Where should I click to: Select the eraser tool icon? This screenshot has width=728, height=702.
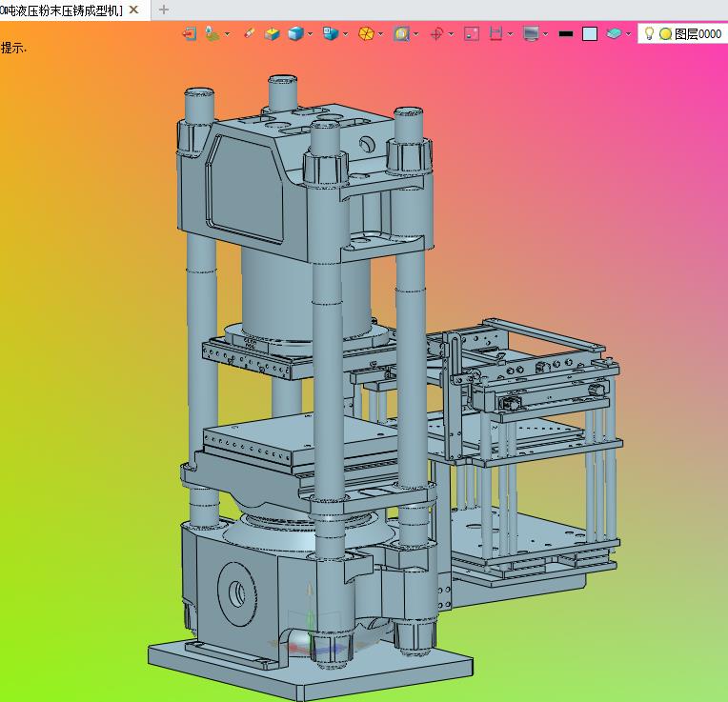pyautogui.click(x=249, y=33)
